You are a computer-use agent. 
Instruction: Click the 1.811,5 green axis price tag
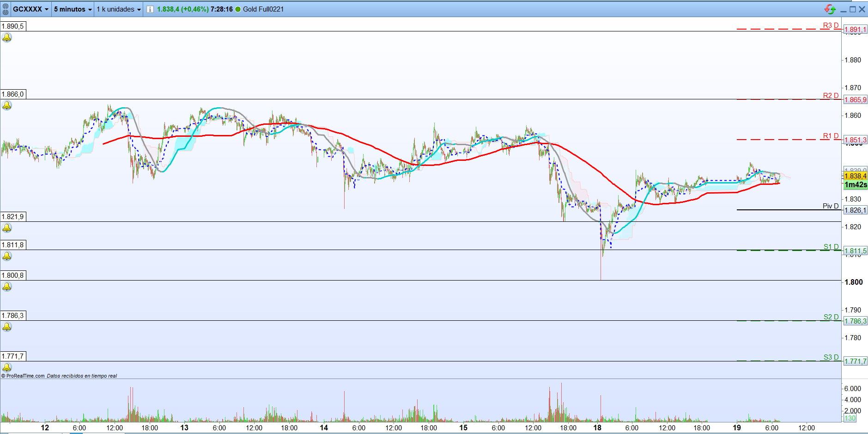click(856, 251)
